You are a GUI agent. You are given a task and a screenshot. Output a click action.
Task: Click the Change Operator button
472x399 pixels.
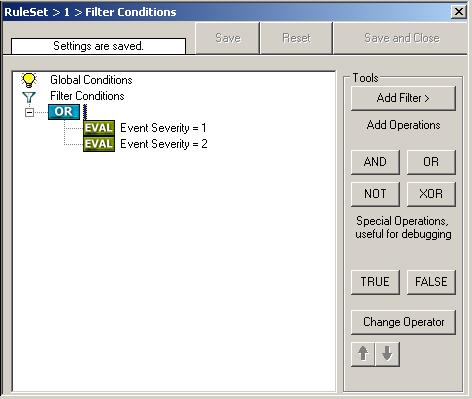coord(403,322)
